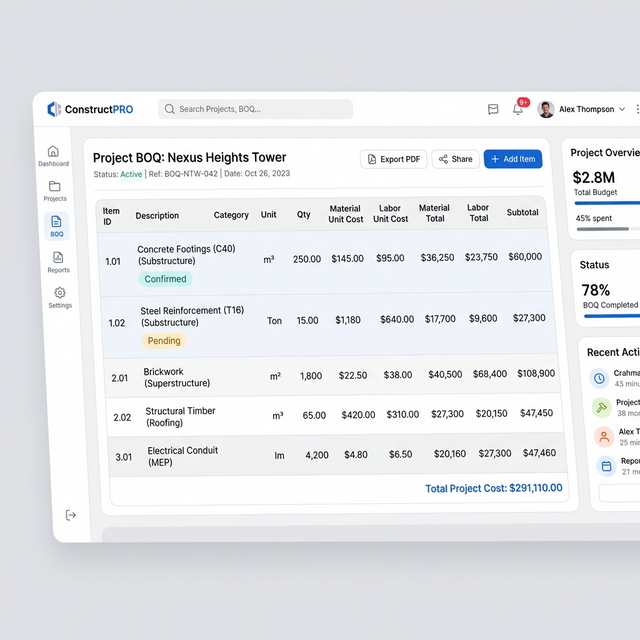Open notifications bell with 9+ badge

point(518,109)
